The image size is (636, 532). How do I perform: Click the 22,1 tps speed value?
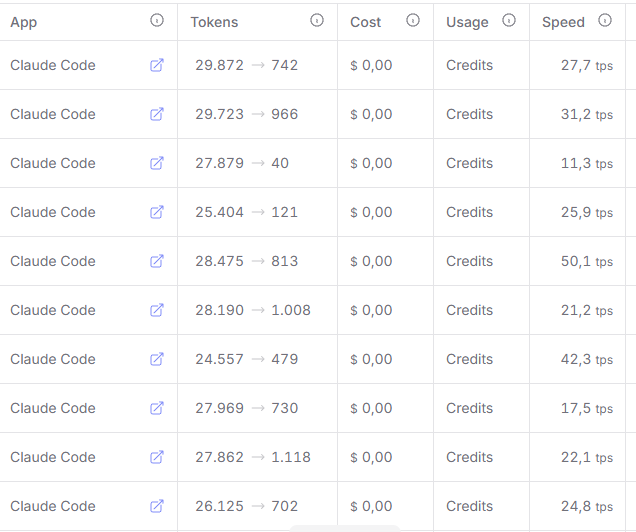point(587,457)
